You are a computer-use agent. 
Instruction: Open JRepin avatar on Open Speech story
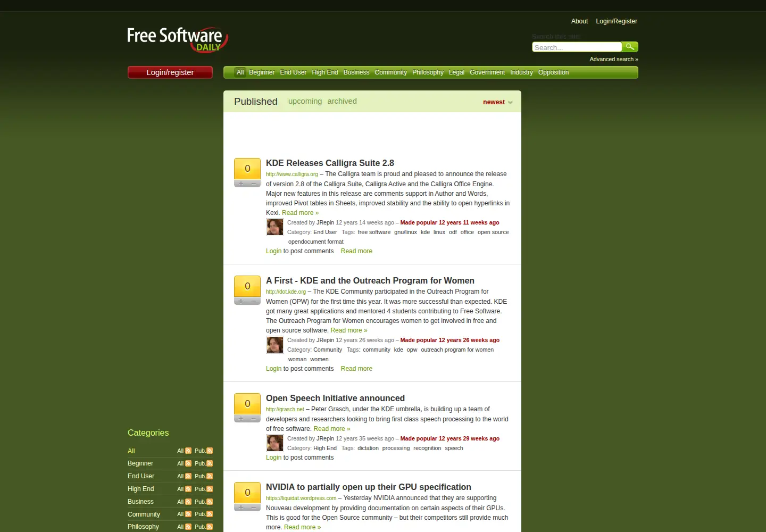click(275, 443)
